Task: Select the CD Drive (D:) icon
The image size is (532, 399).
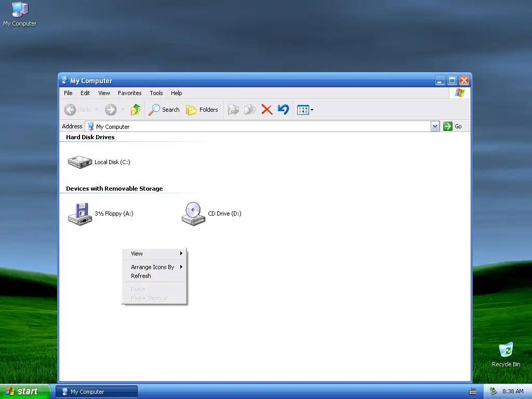Action: click(x=193, y=214)
